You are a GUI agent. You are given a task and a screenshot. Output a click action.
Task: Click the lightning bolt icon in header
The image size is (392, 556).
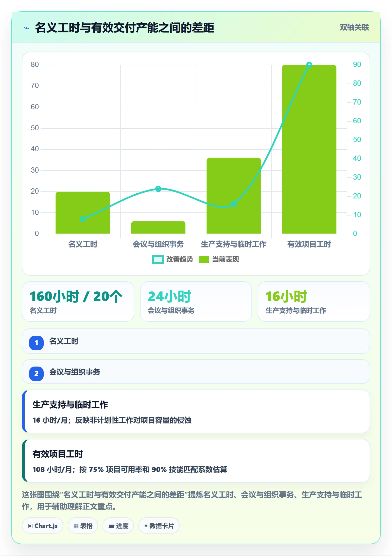tap(27, 28)
